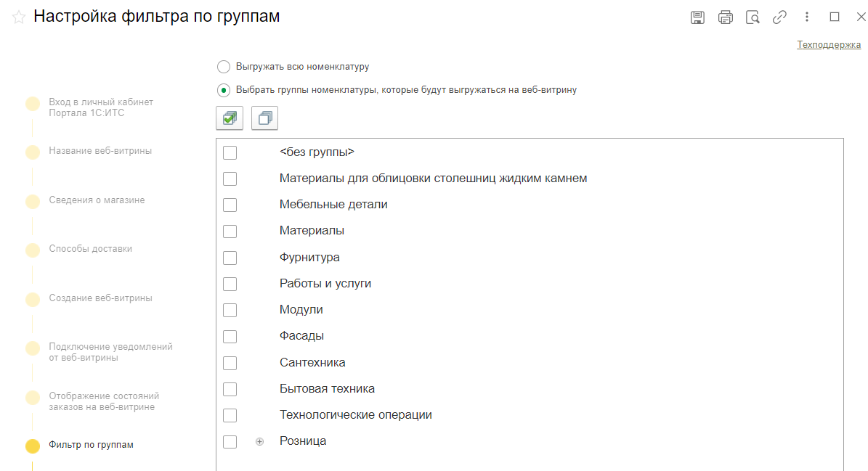Click the save icon in title bar
The image size is (868, 471).
click(697, 17)
